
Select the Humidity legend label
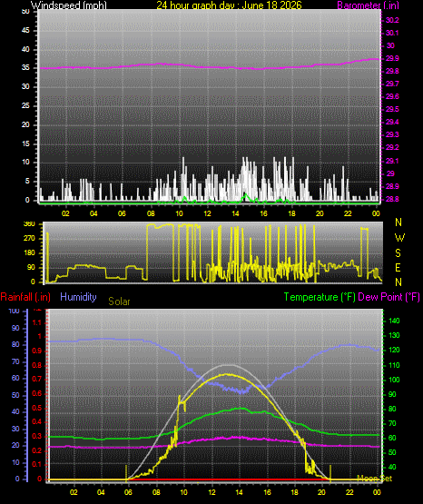pyautogui.click(x=78, y=297)
